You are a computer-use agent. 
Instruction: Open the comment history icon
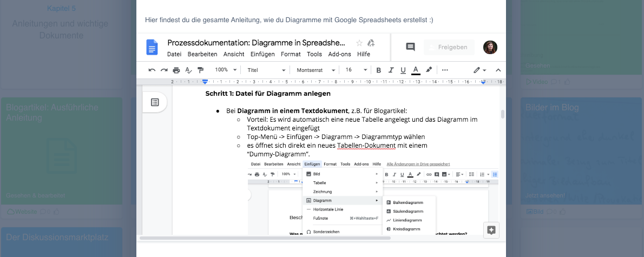click(x=410, y=47)
